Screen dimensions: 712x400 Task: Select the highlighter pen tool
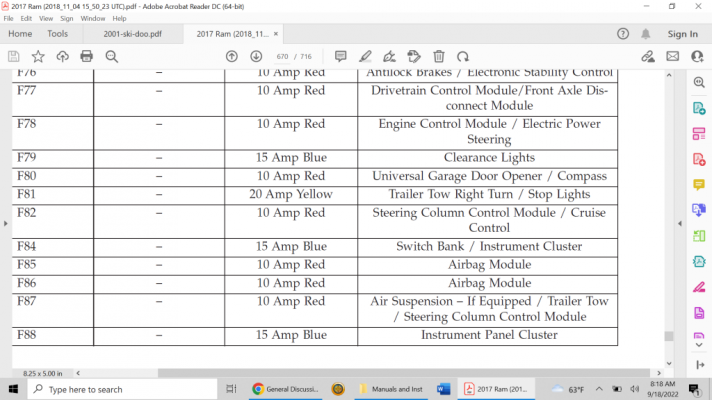(365, 56)
